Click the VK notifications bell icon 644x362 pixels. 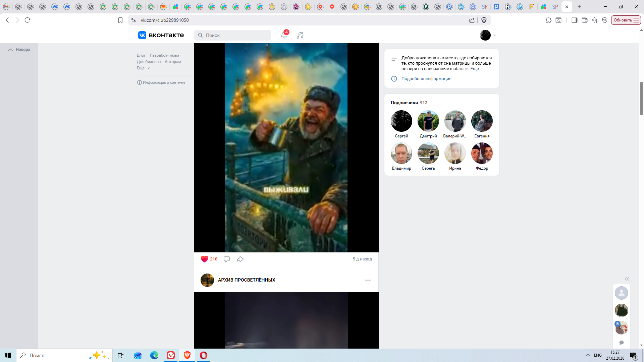pos(284,35)
